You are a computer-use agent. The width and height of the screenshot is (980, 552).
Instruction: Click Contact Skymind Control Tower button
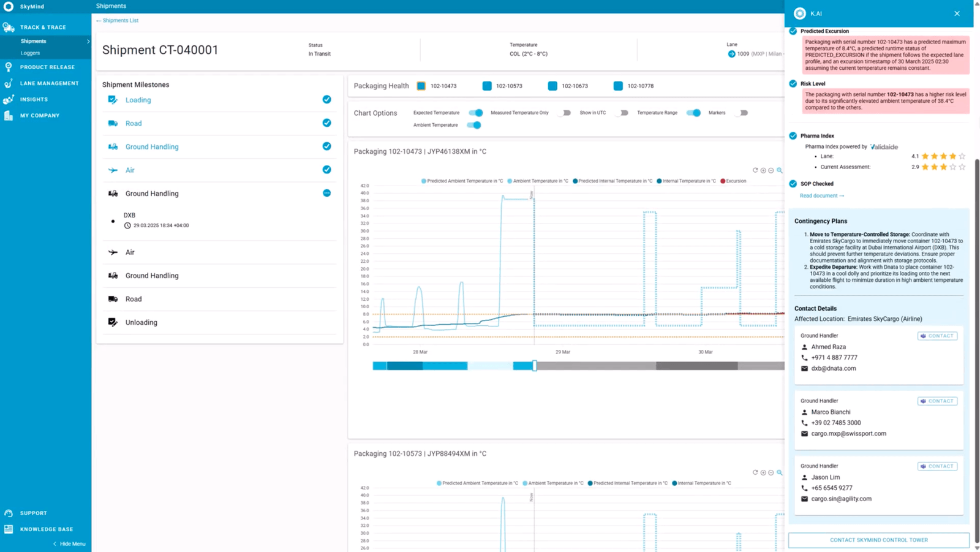click(x=878, y=540)
